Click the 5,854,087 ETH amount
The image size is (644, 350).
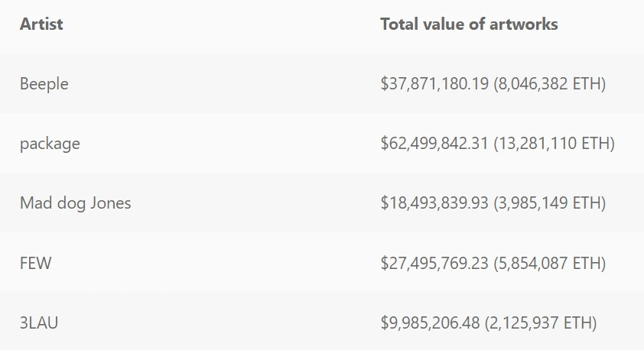[x=549, y=263]
